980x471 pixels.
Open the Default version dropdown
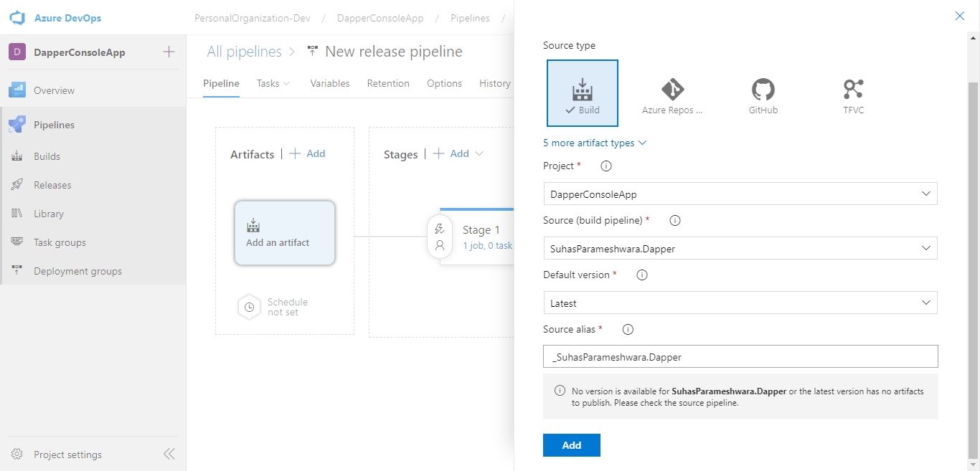pyautogui.click(x=740, y=303)
